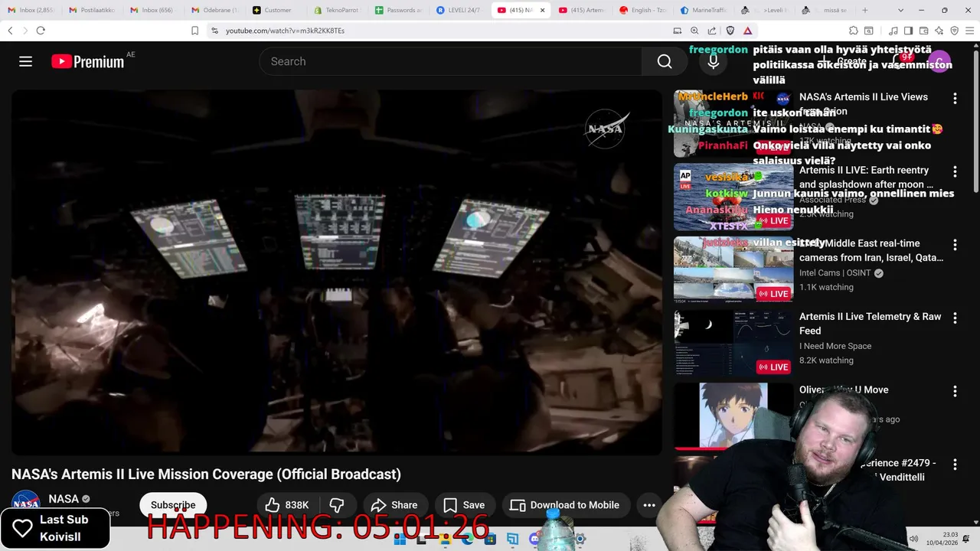Switch to LEVELI 24/7 tab

click(x=459, y=10)
